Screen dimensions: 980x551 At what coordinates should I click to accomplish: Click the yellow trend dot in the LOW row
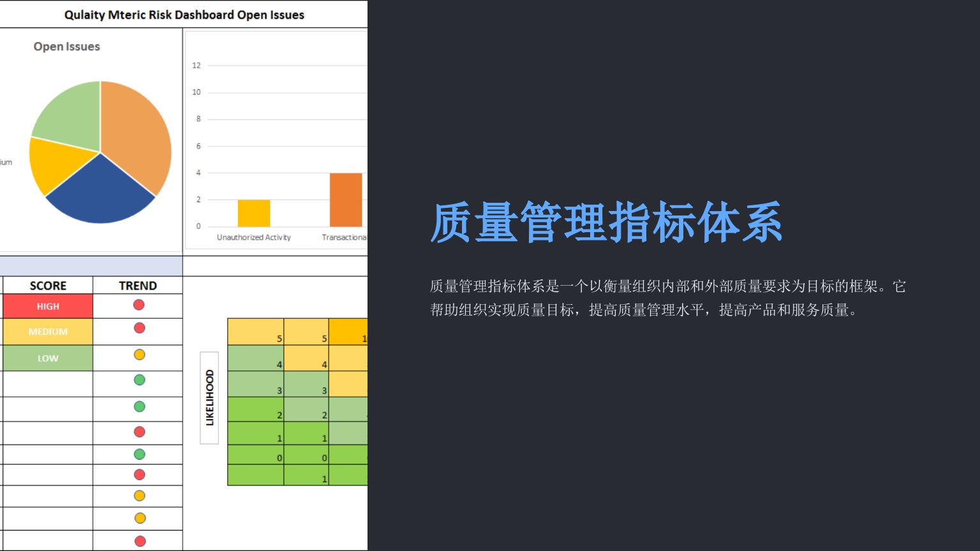click(139, 355)
